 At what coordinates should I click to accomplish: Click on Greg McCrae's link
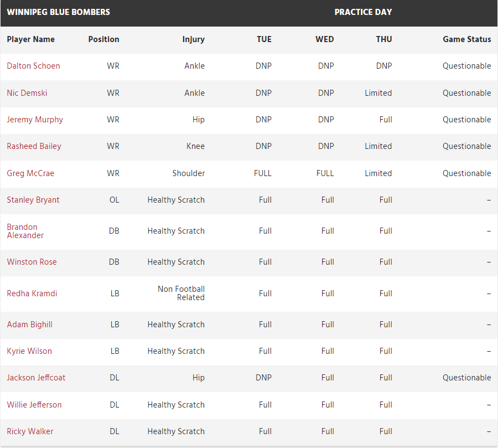coord(30,173)
